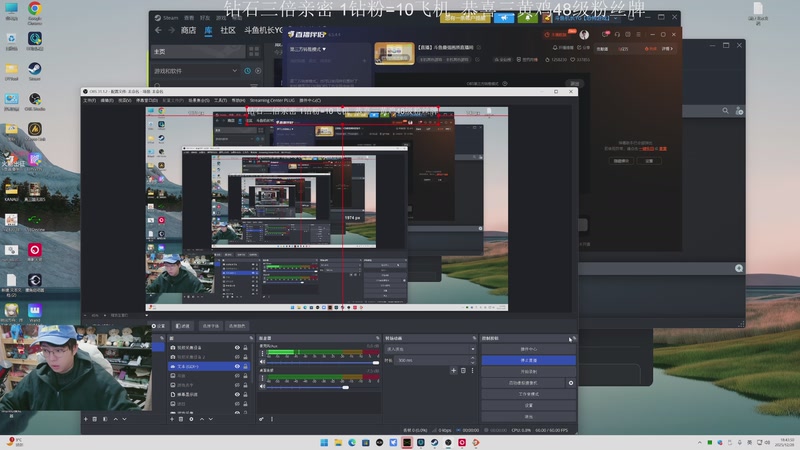The width and height of the screenshot is (800, 450).
Task: Open OBS 编辑(E) menu
Action: point(107,101)
